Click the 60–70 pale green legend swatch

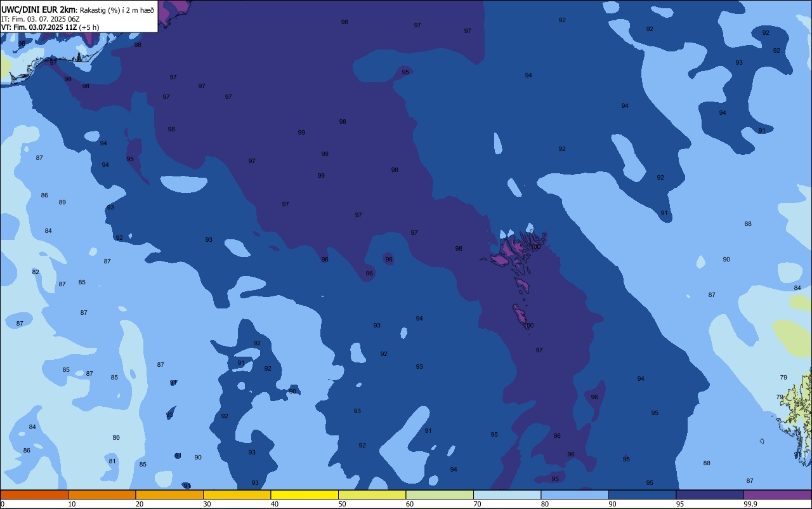440,494
